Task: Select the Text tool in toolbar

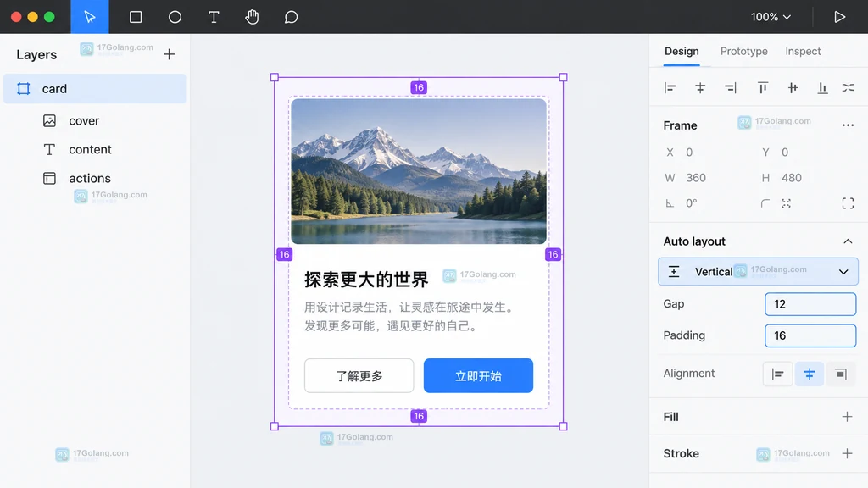Action: click(x=214, y=17)
